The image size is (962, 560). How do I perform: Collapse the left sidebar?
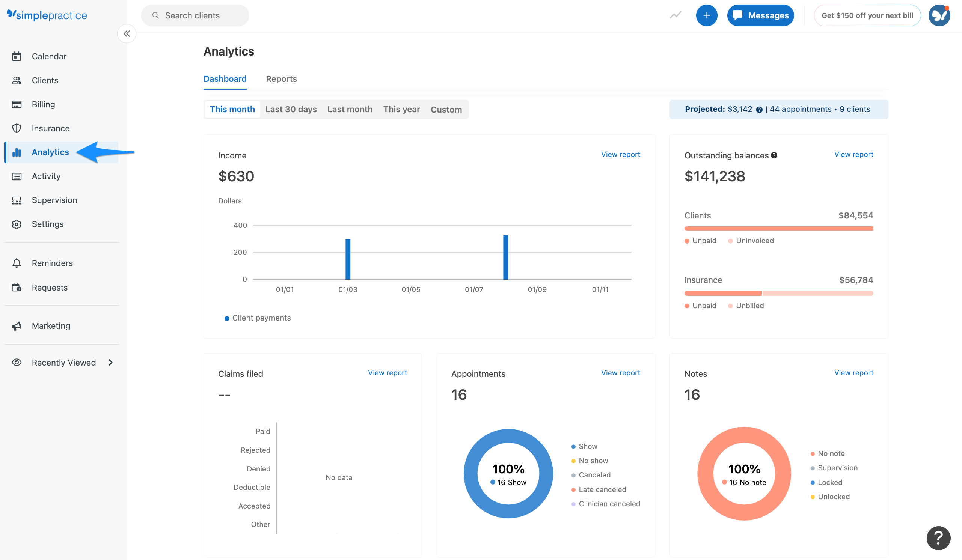click(127, 33)
